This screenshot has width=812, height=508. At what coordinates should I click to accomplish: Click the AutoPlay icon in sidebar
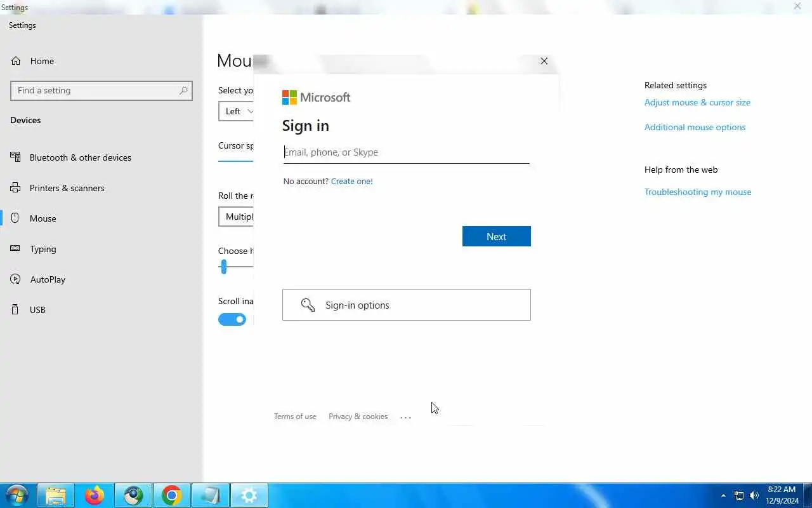[15, 279]
